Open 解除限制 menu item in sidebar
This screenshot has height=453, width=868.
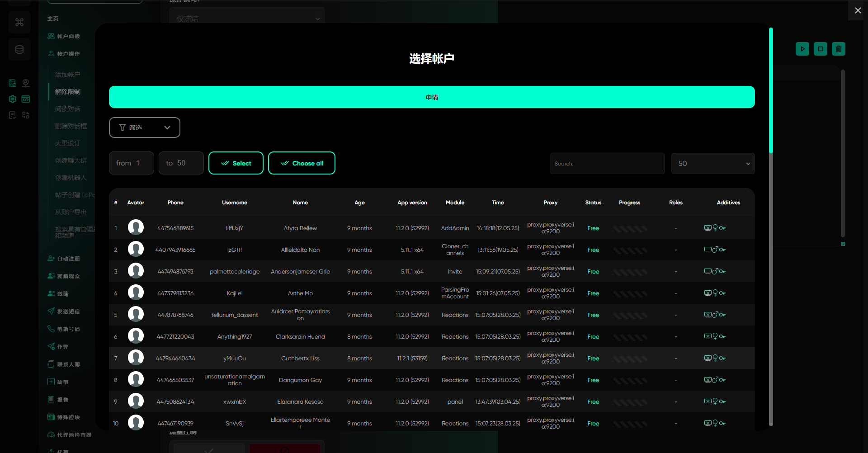pos(68,92)
